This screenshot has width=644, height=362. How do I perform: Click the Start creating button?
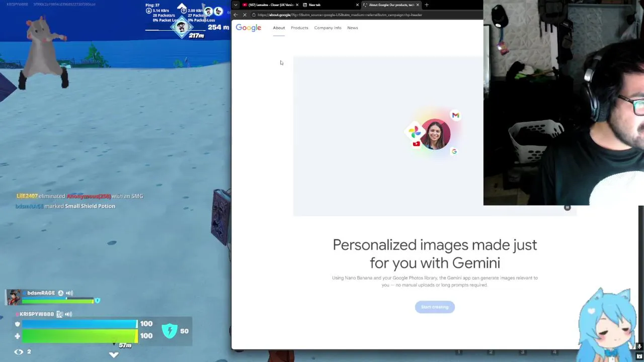(x=435, y=307)
